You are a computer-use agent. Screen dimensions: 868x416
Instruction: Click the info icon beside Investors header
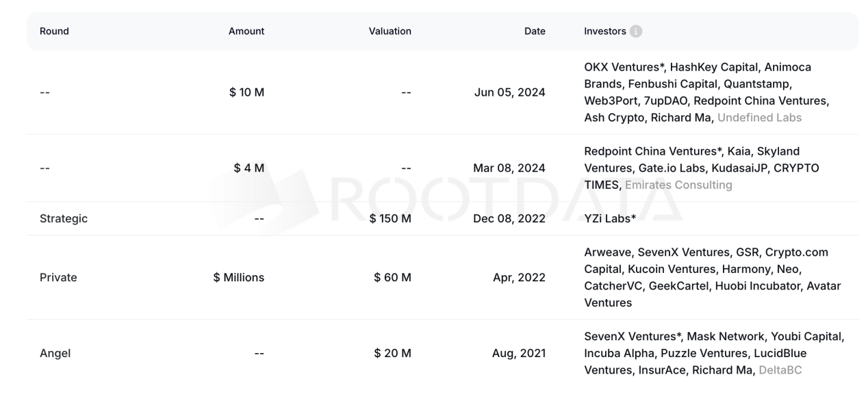pos(636,31)
